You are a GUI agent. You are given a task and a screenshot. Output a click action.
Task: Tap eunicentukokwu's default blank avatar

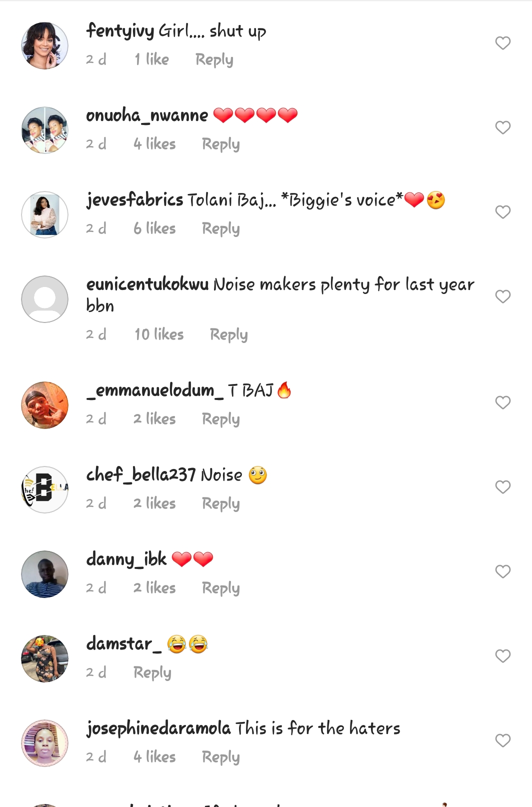point(45,299)
